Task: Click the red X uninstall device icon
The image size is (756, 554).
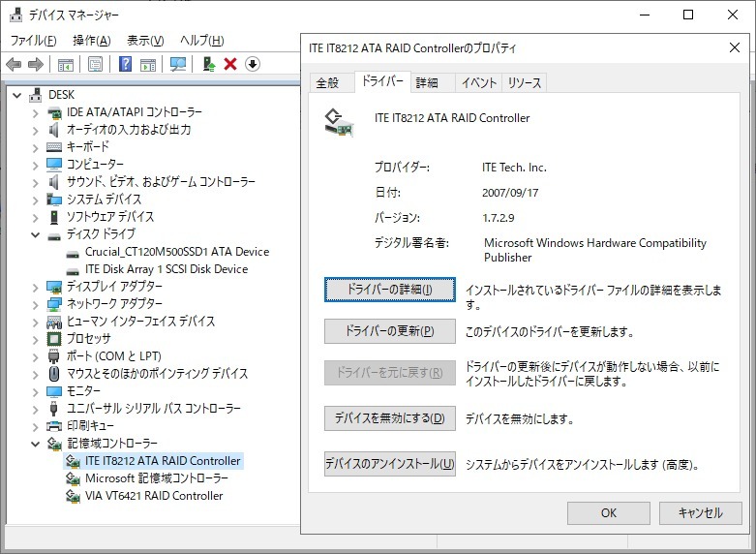Action: click(230, 64)
